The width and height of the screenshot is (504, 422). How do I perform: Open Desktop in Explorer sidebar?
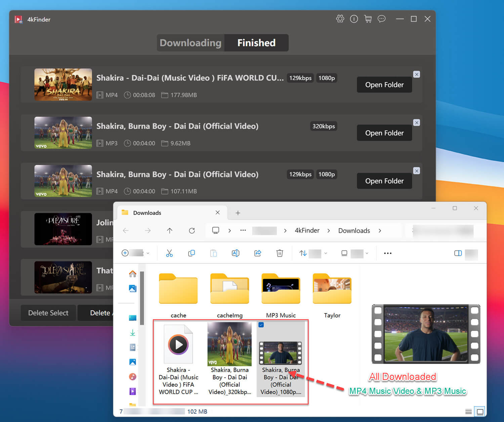[133, 318]
